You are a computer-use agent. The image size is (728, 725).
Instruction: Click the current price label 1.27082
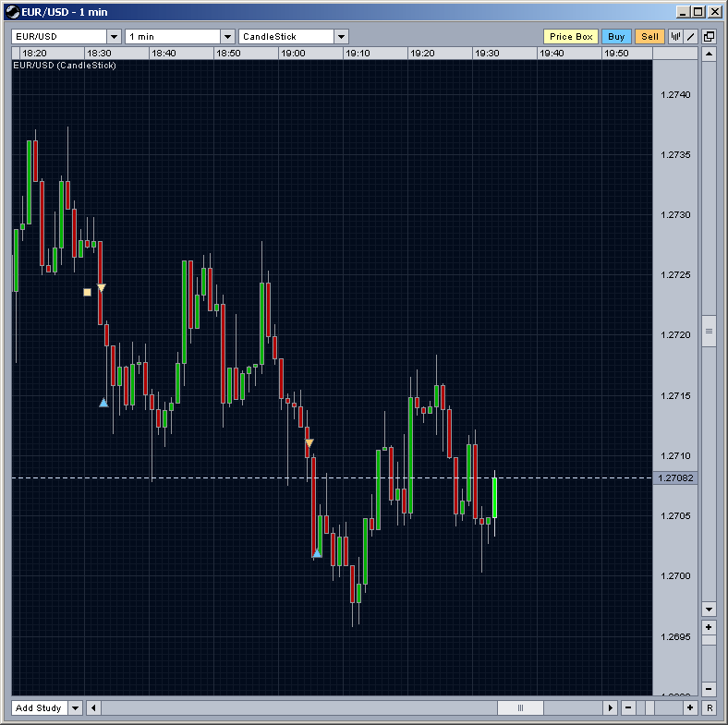click(675, 477)
